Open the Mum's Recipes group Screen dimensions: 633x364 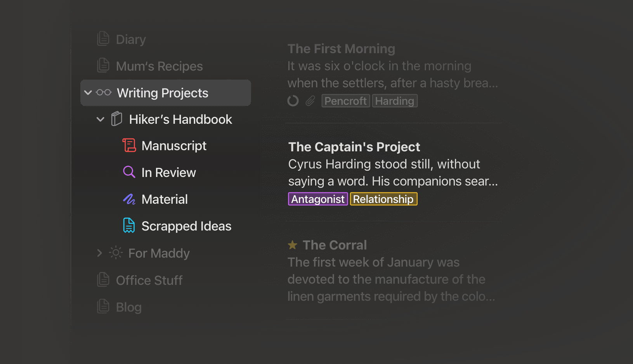[x=159, y=66]
